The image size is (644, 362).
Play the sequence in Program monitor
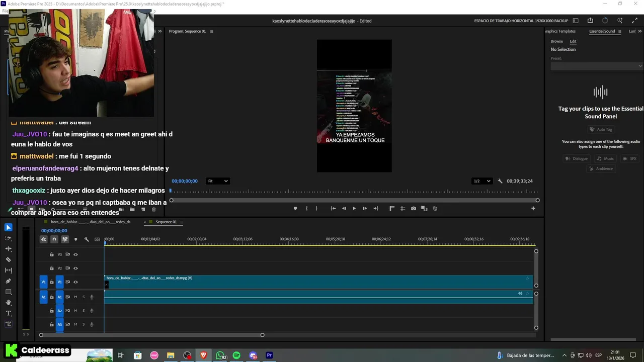pyautogui.click(x=354, y=208)
